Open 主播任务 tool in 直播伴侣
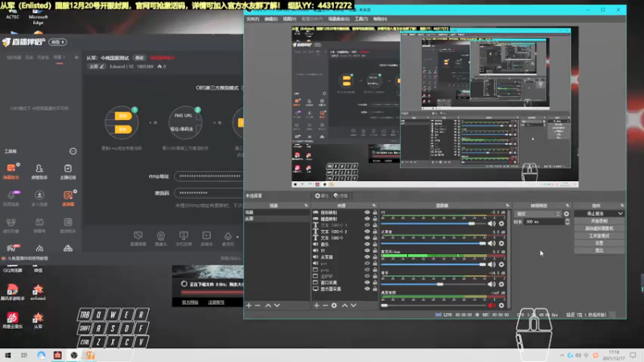The height and width of the screenshot is (362, 644). tap(68, 171)
